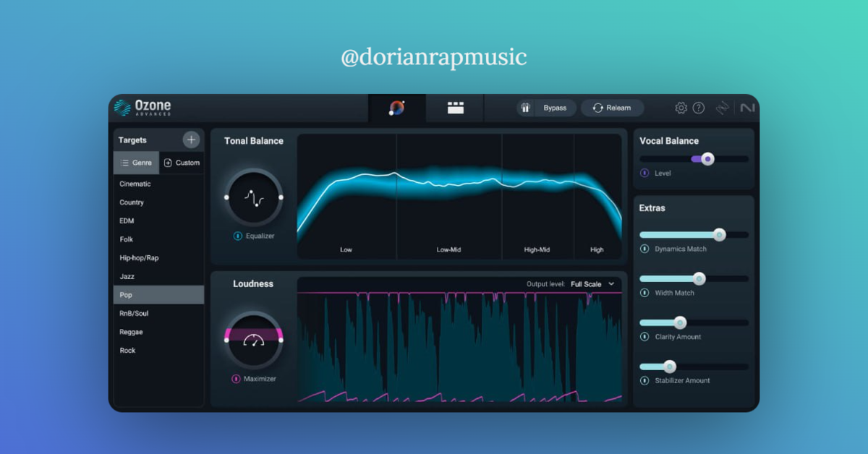868x454 pixels.
Task: Switch to the Custom targets tab
Action: pos(182,163)
